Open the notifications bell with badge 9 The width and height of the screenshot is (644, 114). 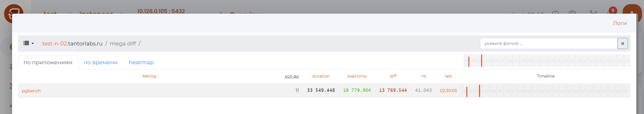(612, 11)
